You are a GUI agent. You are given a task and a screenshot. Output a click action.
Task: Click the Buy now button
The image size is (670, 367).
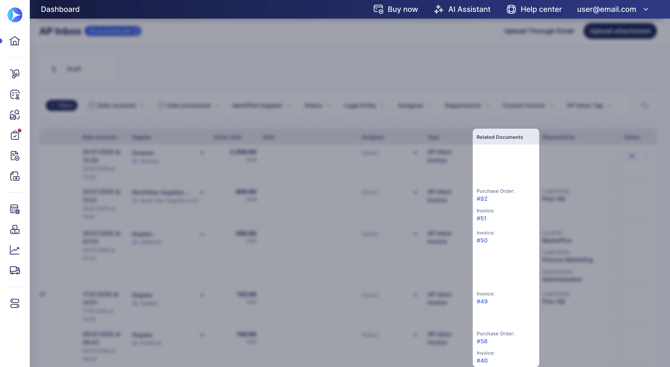(396, 9)
